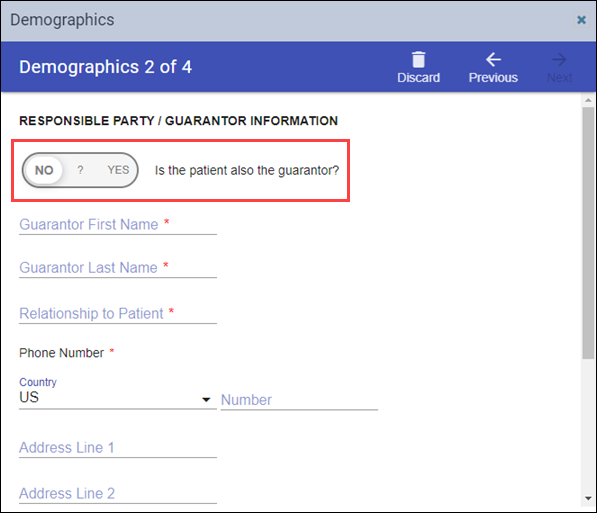Set guarantor toggle to NO
Screen dimensions: 597x513
click(x=44, y=170)
